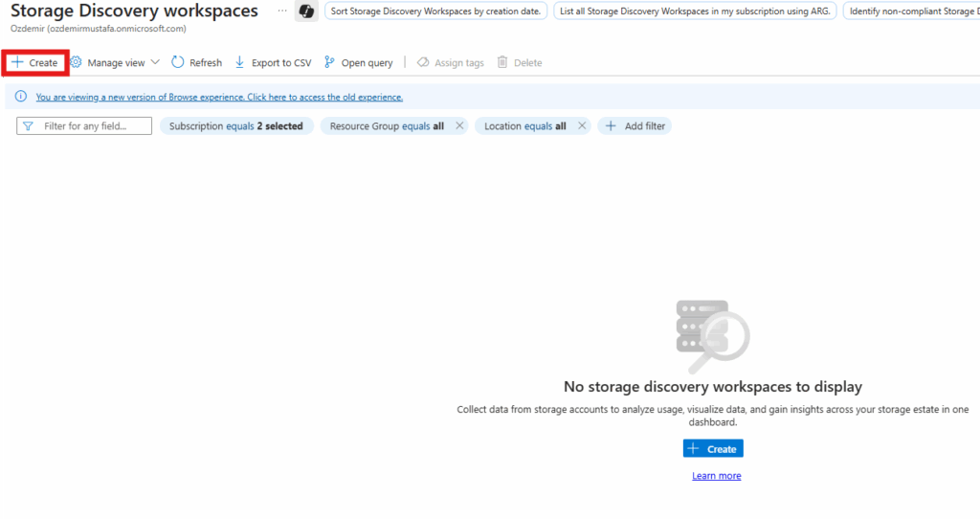The width and height of the screenshot is (980, 519).
Task: Click the Delete toolbar label
Action: pos(527,62)
